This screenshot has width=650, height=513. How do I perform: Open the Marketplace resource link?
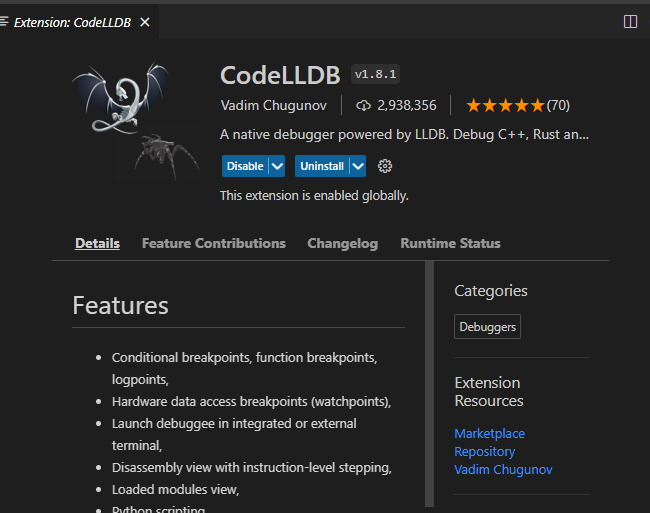click(490, 433)
